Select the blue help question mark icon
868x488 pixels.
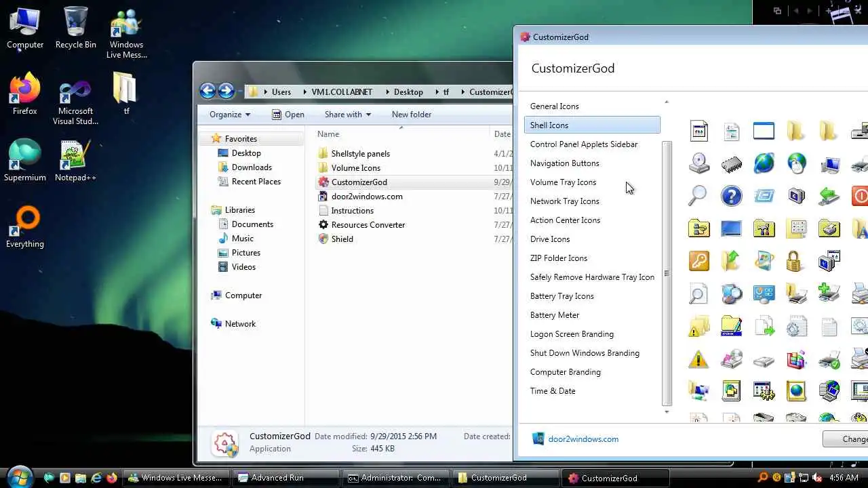click(x=731, y=196)
